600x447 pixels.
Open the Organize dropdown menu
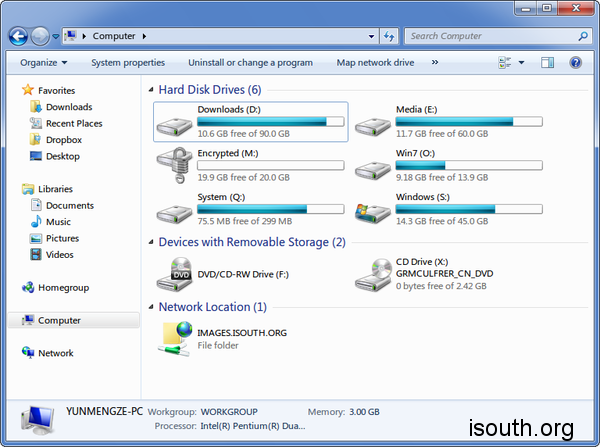pyautogui.click(x=43, y=62)
